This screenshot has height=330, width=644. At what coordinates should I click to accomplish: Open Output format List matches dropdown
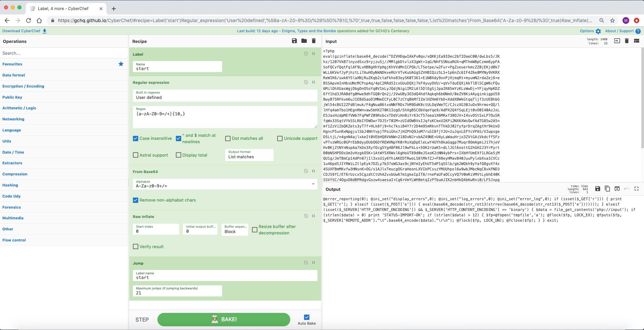click(x=249, y=155)
